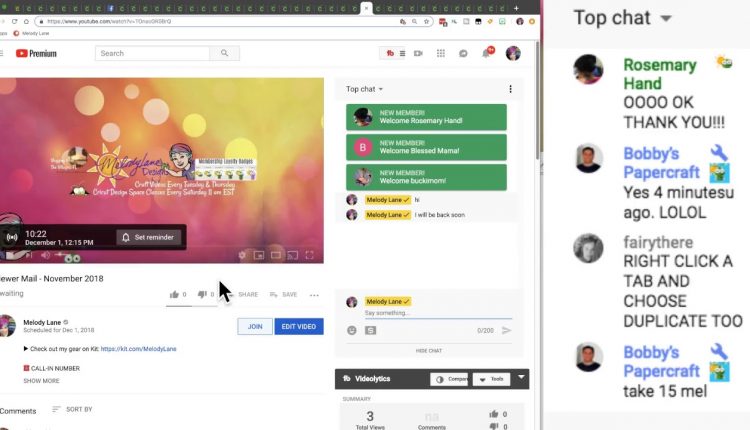750x430 pixels.
Task: Click the blue EDIT VIDEO button
Action: (299, 326)
